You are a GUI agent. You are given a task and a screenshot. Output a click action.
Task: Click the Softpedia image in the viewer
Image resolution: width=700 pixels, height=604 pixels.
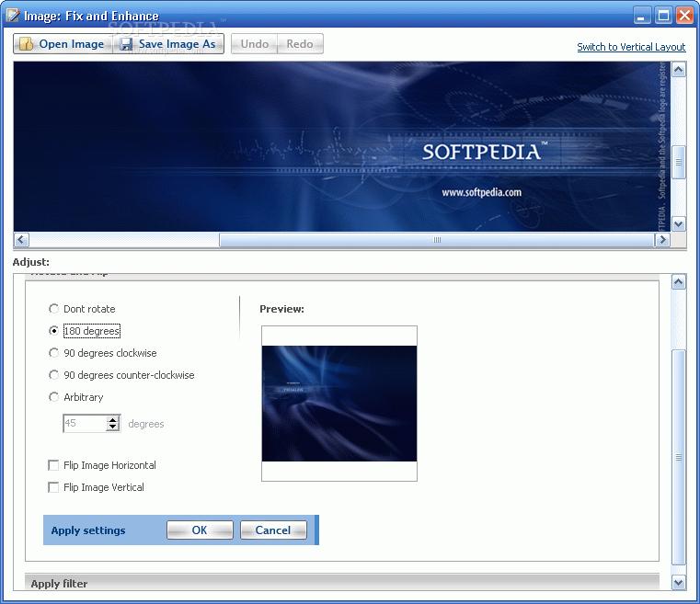(342, 147)
